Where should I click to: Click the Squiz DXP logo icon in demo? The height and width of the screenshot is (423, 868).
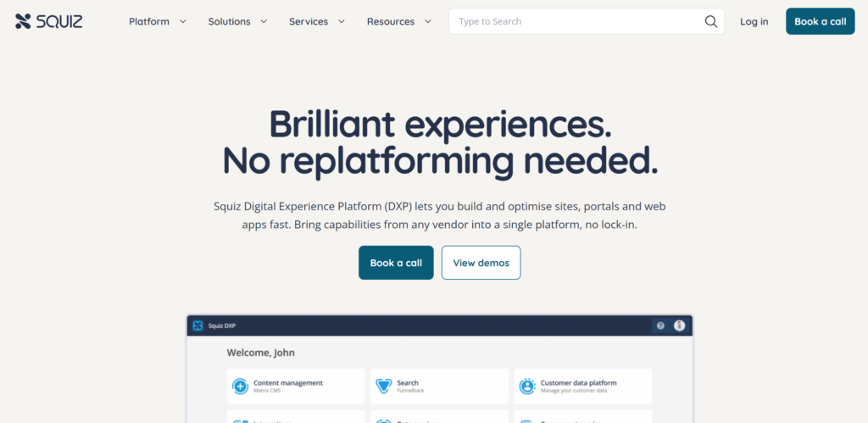coord(198,326)
